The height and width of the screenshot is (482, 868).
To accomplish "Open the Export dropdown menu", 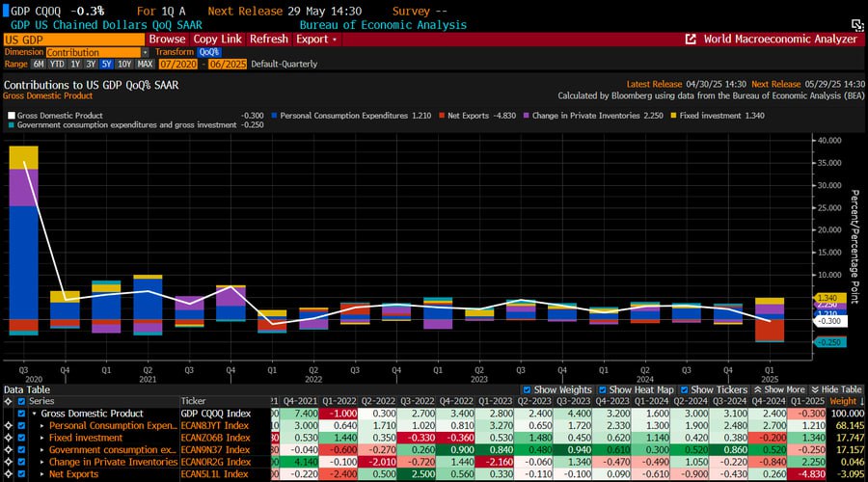I will coord(316,40).
